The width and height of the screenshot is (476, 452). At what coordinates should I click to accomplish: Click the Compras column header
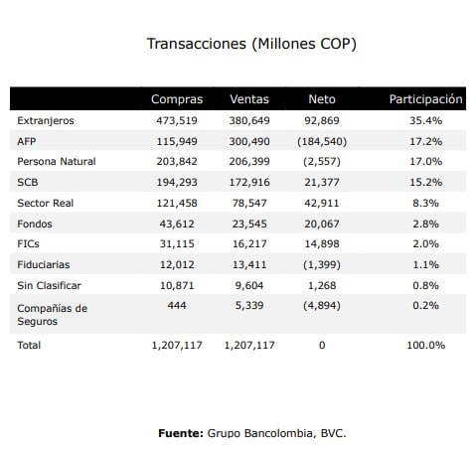pyautogui.click(x=177, y=99)
